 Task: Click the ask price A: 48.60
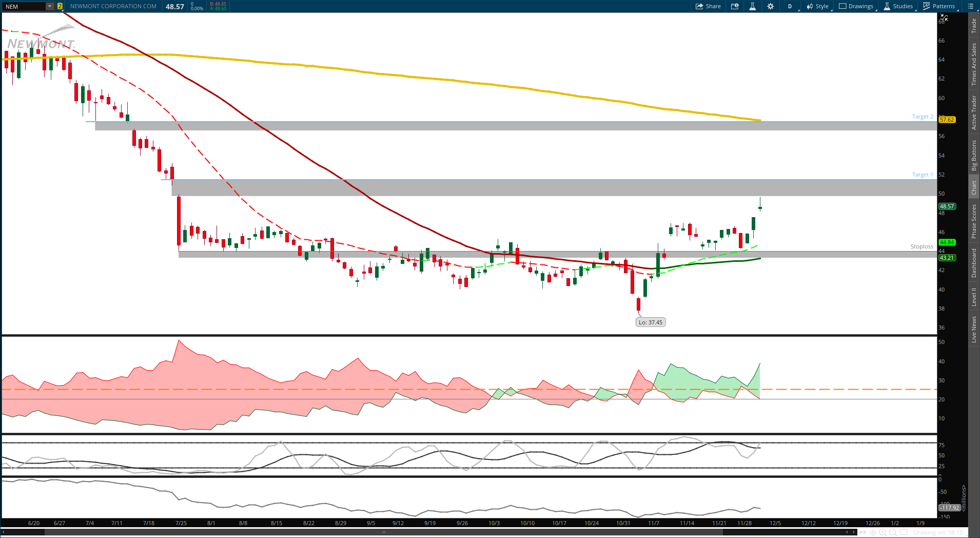[218, 9]
